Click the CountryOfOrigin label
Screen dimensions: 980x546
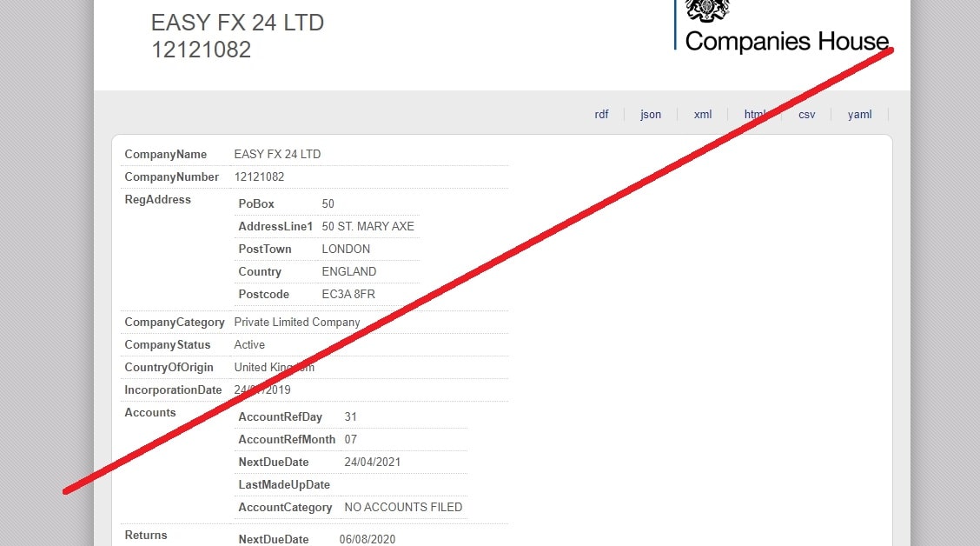[x=169, y=367]
